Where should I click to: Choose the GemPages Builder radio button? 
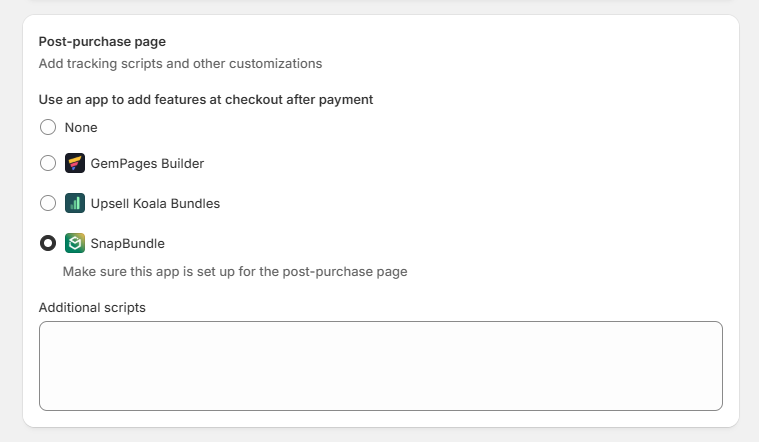coord(48,163)
